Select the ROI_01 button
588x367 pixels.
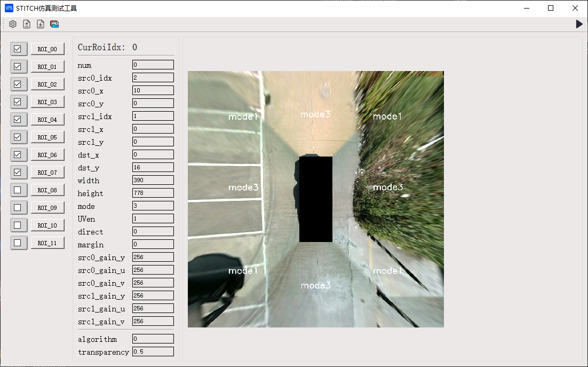pyautogui.click(x=47, y=67)
